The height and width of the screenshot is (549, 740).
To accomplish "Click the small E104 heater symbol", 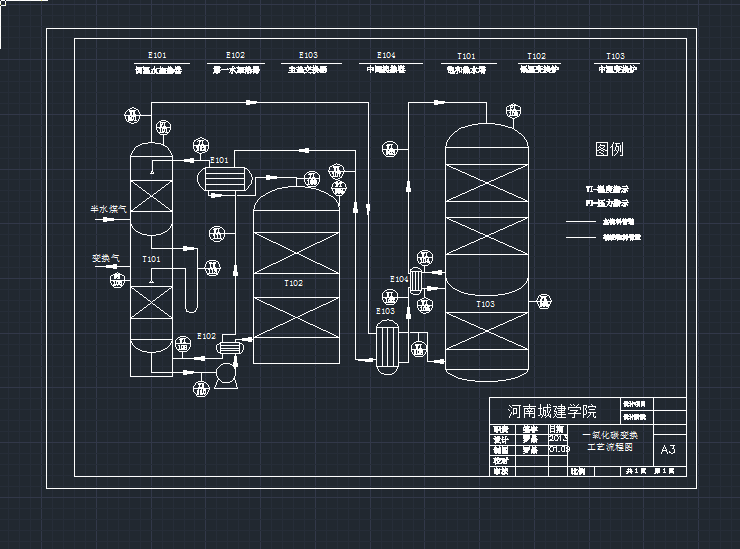I will [x=414, y=281].
